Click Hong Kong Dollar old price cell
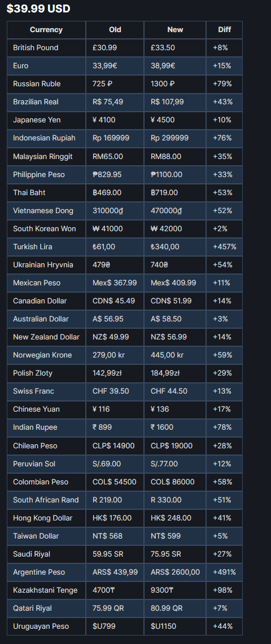This screenshot has height=644, width=271. [x=115, y=518]
